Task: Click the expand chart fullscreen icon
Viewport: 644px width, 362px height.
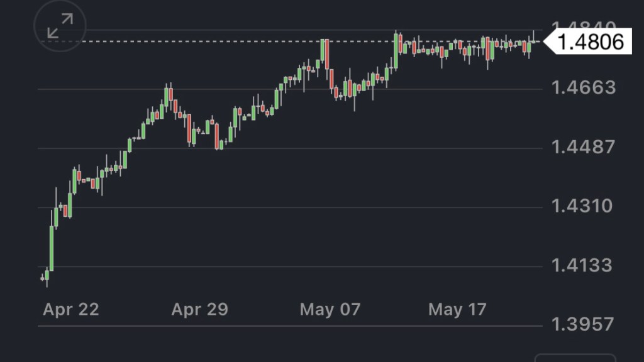Action: coord(60,26)
